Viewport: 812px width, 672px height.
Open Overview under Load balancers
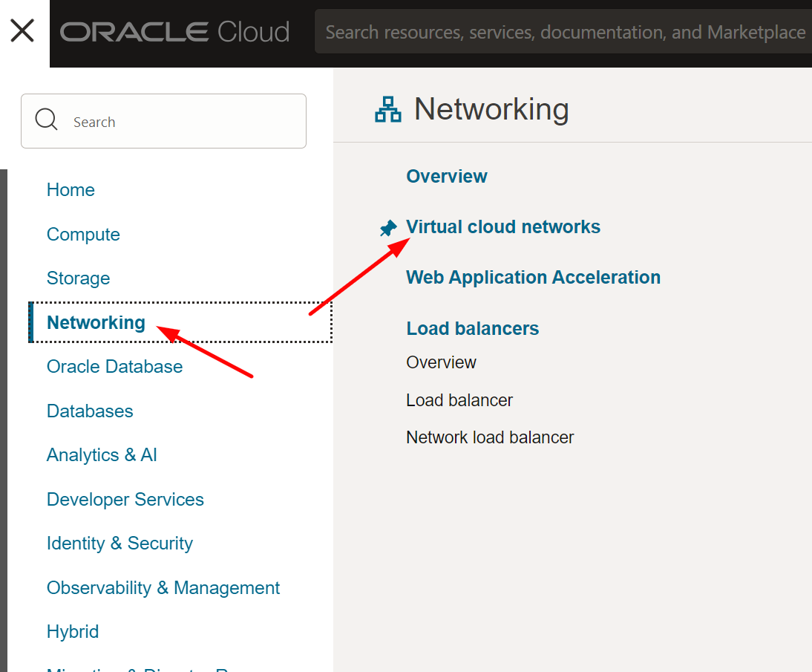click(x=441, y=362)
